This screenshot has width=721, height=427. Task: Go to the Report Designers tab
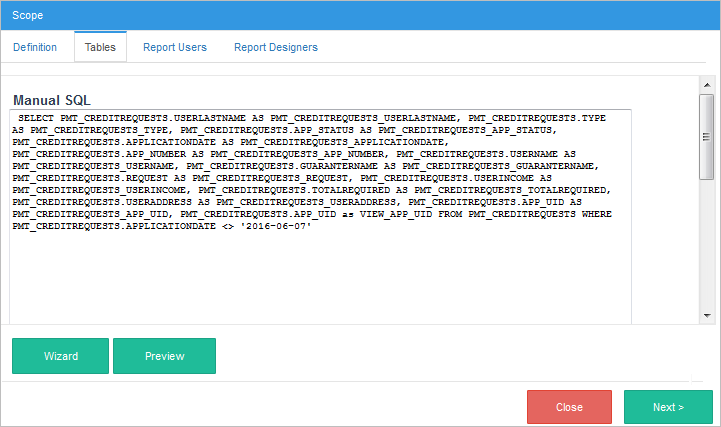[x=276, y=47]
